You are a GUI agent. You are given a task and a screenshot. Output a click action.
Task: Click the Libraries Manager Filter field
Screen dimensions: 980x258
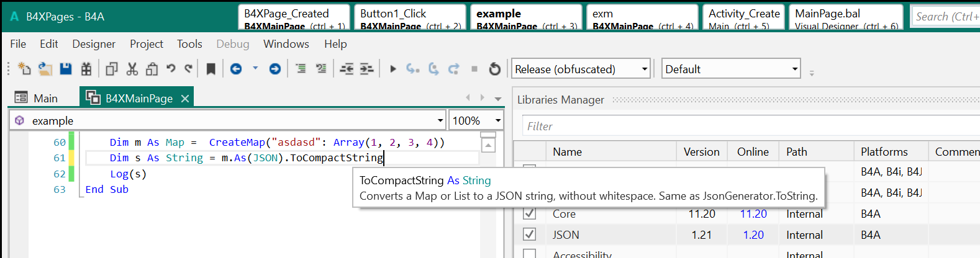(745, 126)
